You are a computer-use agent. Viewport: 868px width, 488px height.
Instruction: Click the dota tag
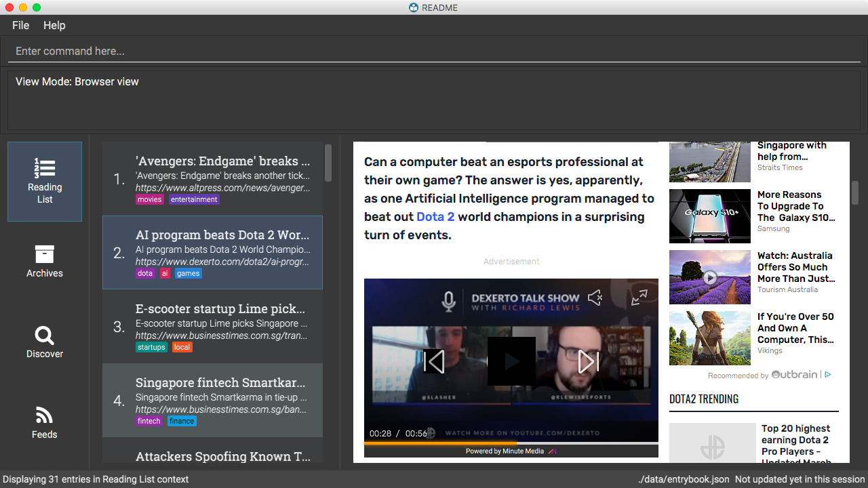point(145,273)
